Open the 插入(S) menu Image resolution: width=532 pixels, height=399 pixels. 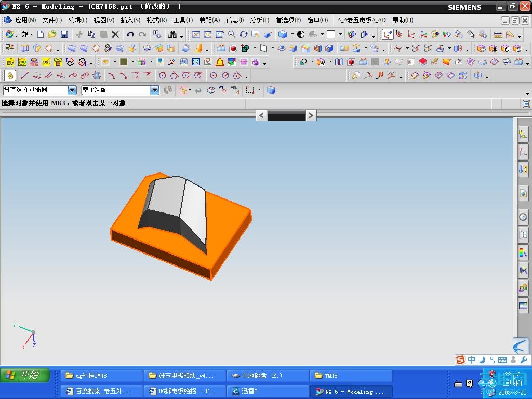click(x=130, y=20)
